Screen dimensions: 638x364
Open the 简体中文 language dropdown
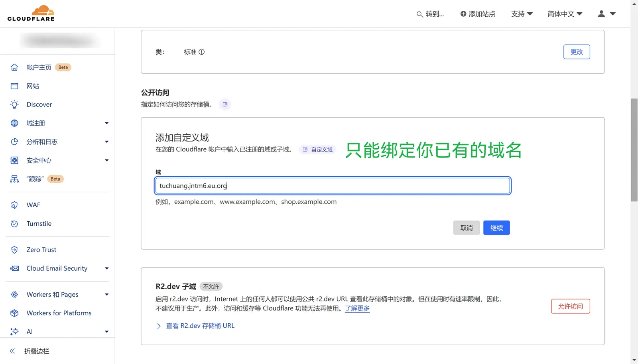click(565, 14)
